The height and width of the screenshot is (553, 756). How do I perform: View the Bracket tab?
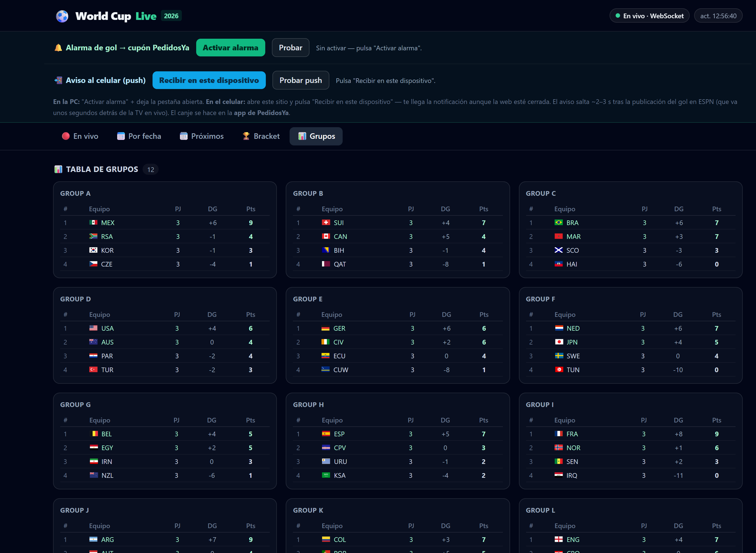[261, 136]
